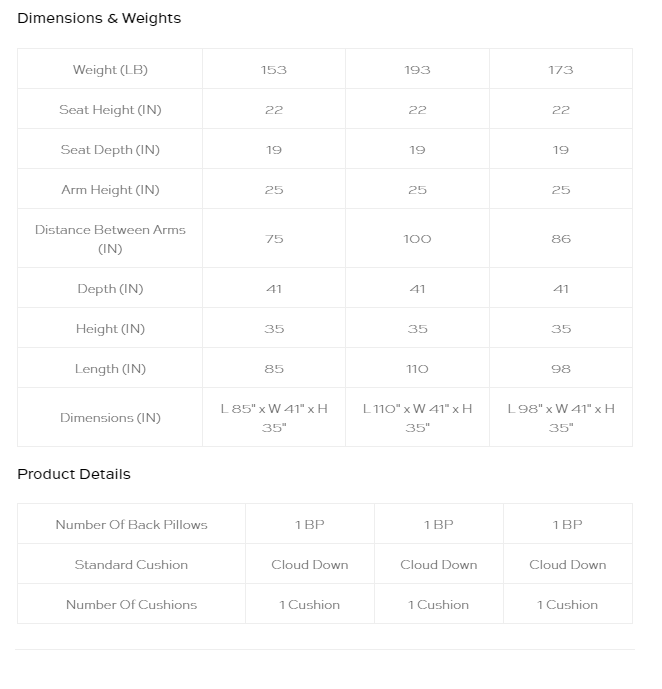Image resolution: width=662 pixels, height=689 pixels.
Task: Select the L 110" x W 41" dimensions cell
Action: point(417,418)
